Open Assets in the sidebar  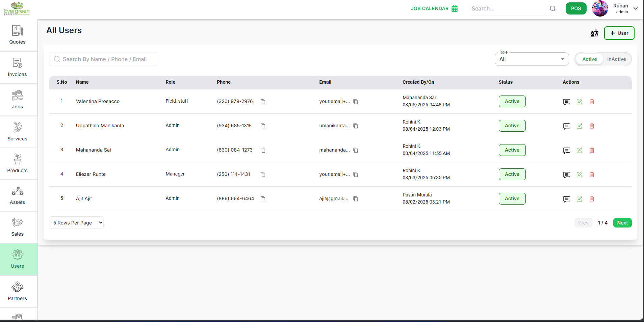click(x=18, y=195)
